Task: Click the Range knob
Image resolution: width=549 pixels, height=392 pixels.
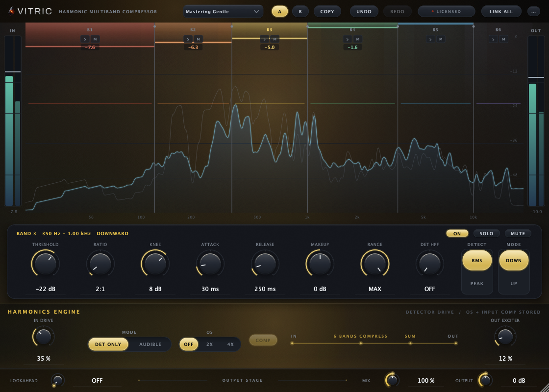Action: point(375,264)
